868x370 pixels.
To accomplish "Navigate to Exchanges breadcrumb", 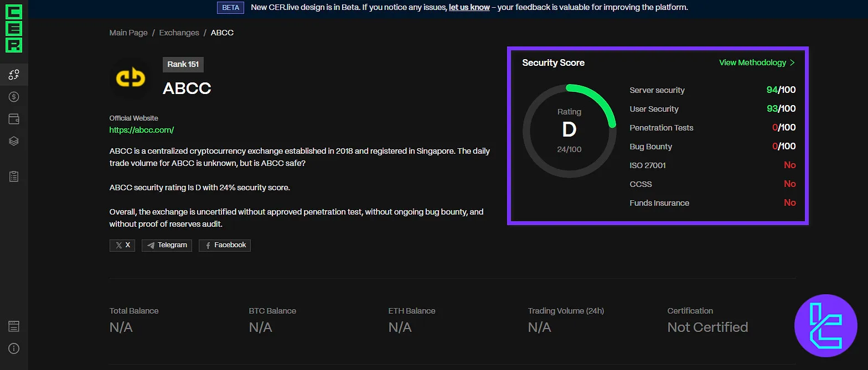I will tap(179, 33).
